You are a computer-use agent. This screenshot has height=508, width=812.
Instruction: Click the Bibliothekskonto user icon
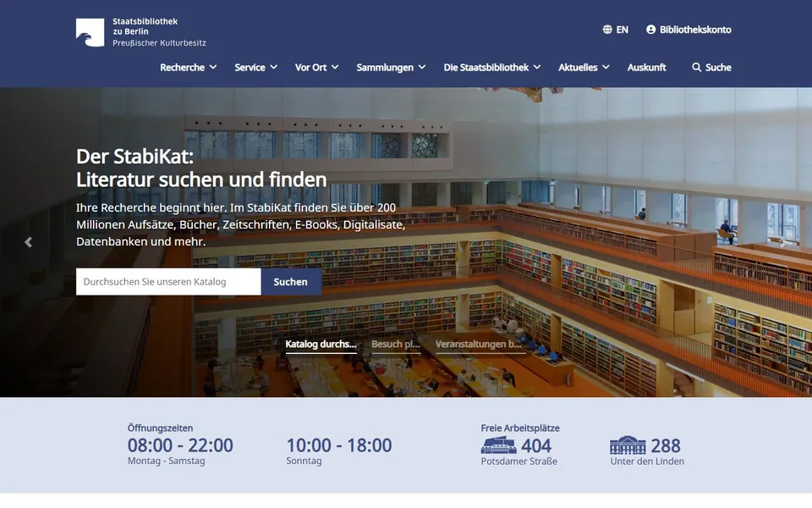pos(651,30)
